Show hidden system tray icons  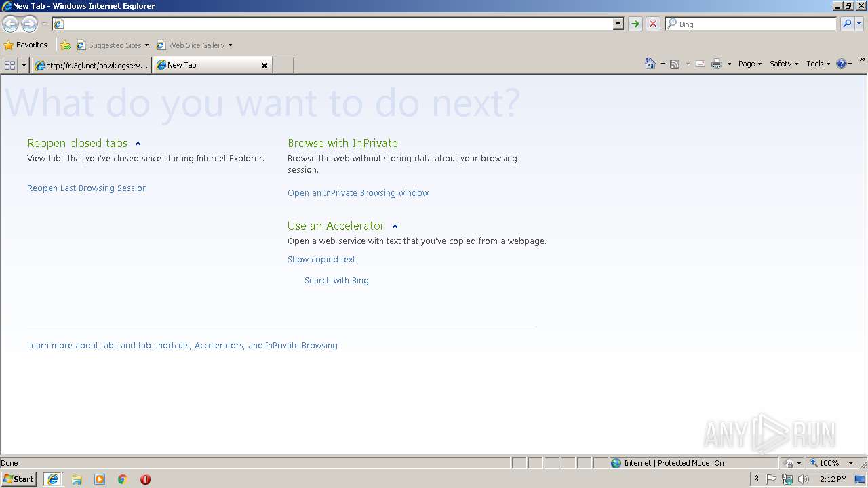tap(756, 479)
